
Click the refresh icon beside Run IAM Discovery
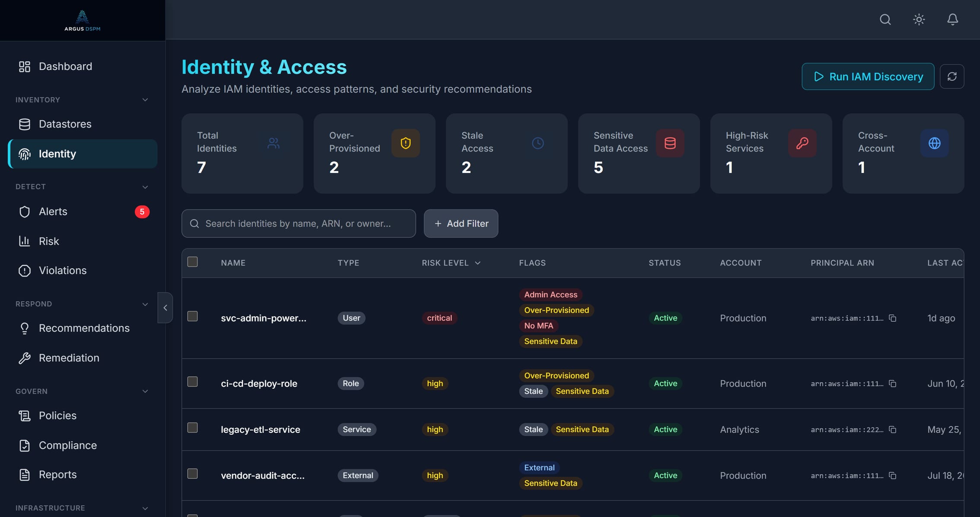[x=952, y=76]
